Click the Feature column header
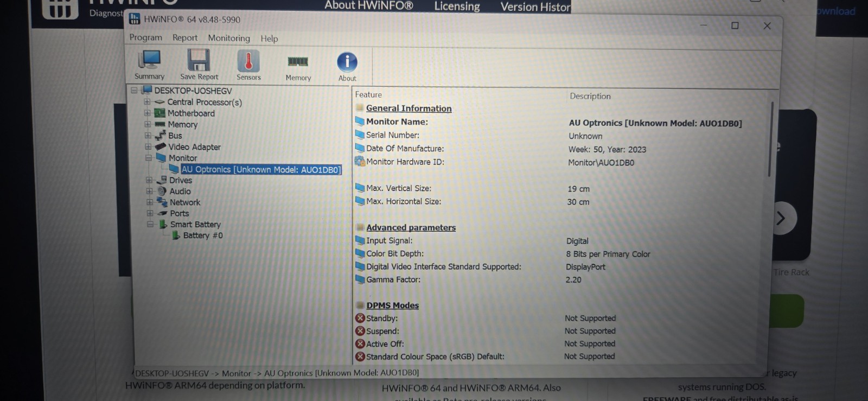The height and width of the screenshot is (401, 868). click(x=368, y=94)
